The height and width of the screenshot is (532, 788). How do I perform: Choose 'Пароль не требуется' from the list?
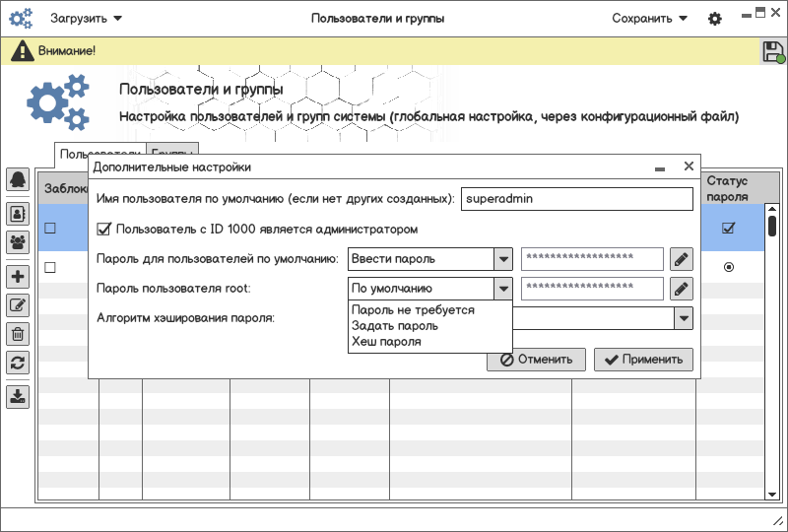414,310
